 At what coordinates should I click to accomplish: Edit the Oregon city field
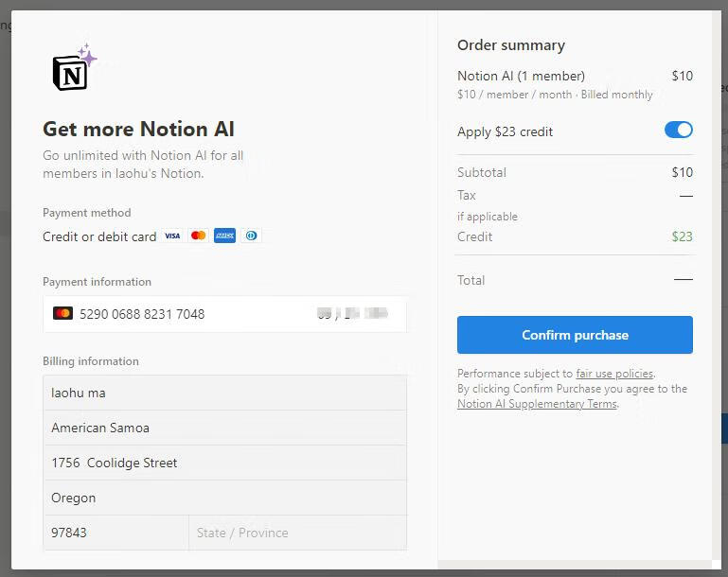click(224, 498)
